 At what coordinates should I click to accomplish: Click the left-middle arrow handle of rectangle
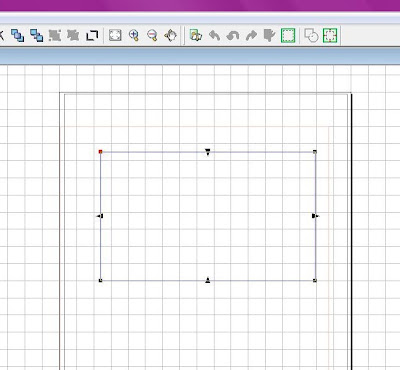[100, 216]
